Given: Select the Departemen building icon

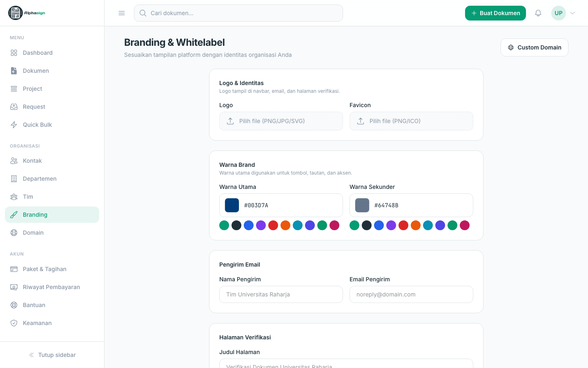Looking at the screenshot, I should (x=14, y=179).
